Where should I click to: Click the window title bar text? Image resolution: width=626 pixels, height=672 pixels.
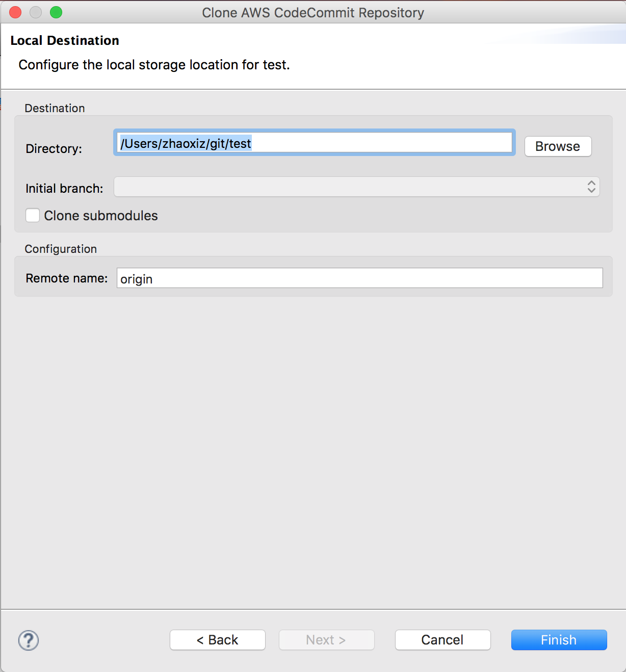click(313, 12)
